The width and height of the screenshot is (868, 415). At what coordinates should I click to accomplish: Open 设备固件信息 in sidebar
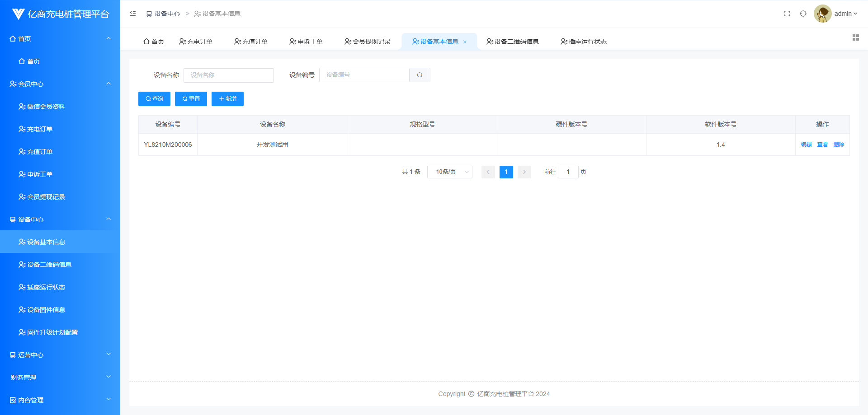[x=46, y=310]
